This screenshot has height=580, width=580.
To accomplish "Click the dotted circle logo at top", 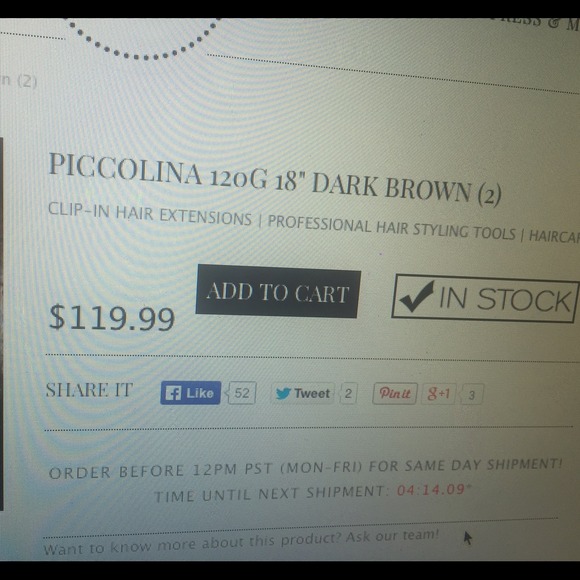I will [144, 39].
